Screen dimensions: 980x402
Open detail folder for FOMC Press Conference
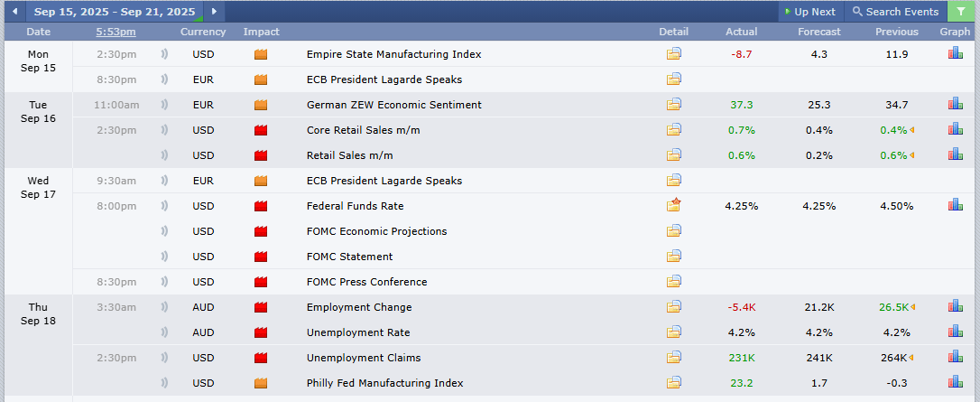(x=674, y=282)
